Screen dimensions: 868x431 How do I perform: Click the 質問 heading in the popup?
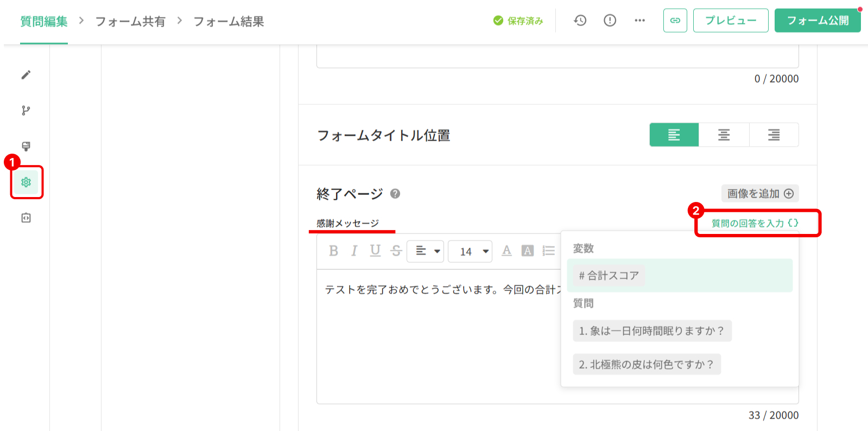(584, 303)
